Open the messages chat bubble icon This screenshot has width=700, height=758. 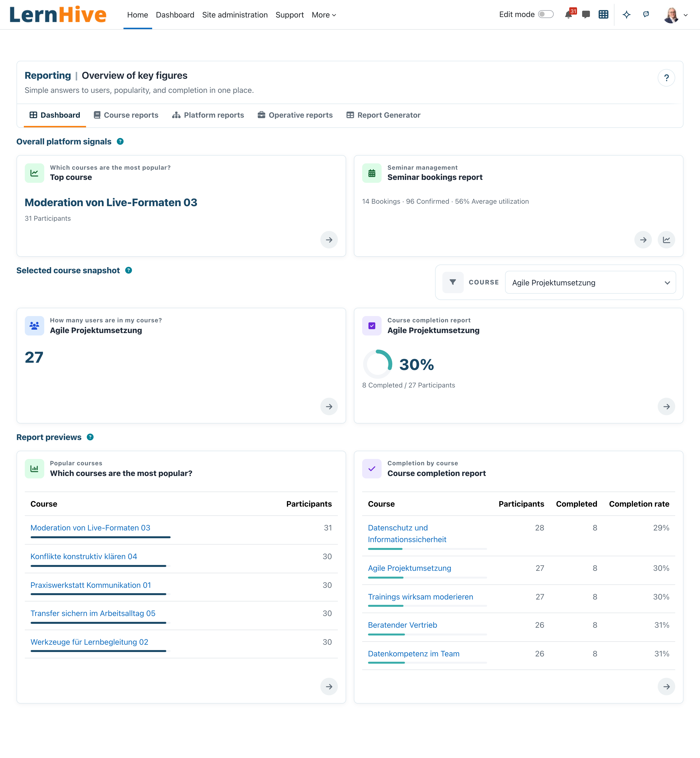(586, 15)
